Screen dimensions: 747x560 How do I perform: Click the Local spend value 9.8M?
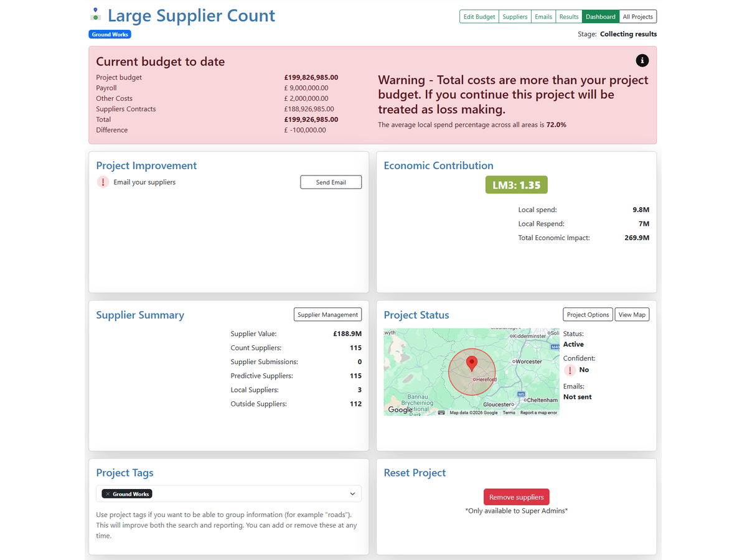click(x=641, y=210)
